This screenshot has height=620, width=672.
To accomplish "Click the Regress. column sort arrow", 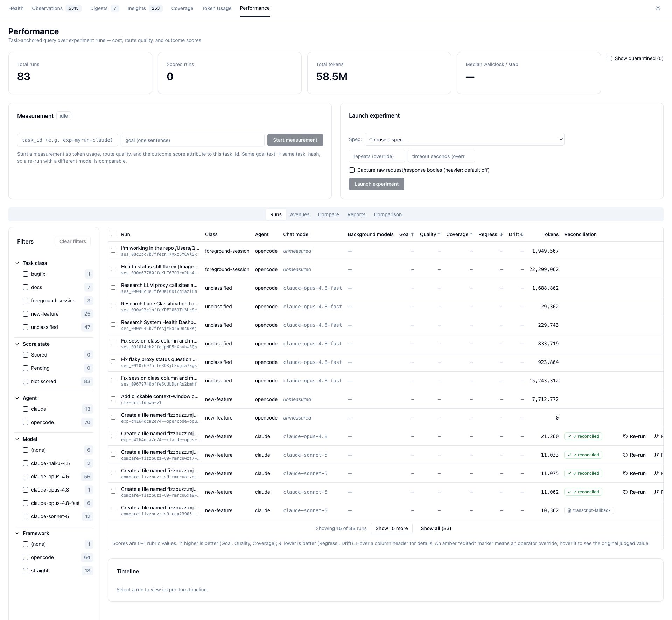I will [501, 234].
